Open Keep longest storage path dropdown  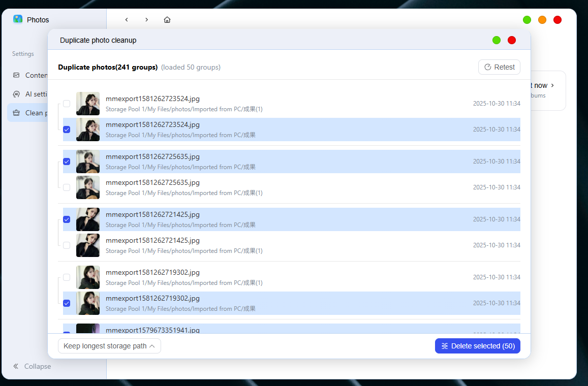click(x=109, y=346)
